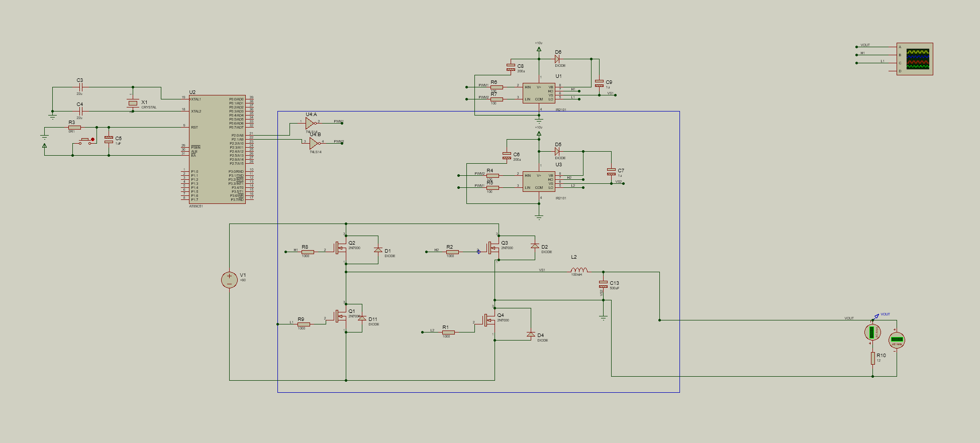Select MOSFET Q3
The image size is (980, 443).
click(494, 248)
